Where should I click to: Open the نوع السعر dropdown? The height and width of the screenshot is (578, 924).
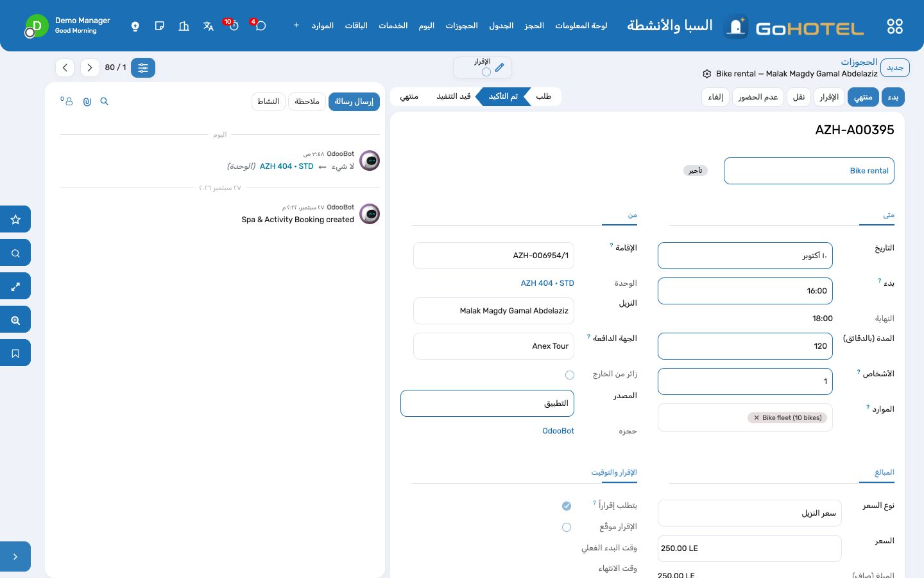(x=749, y=513)
